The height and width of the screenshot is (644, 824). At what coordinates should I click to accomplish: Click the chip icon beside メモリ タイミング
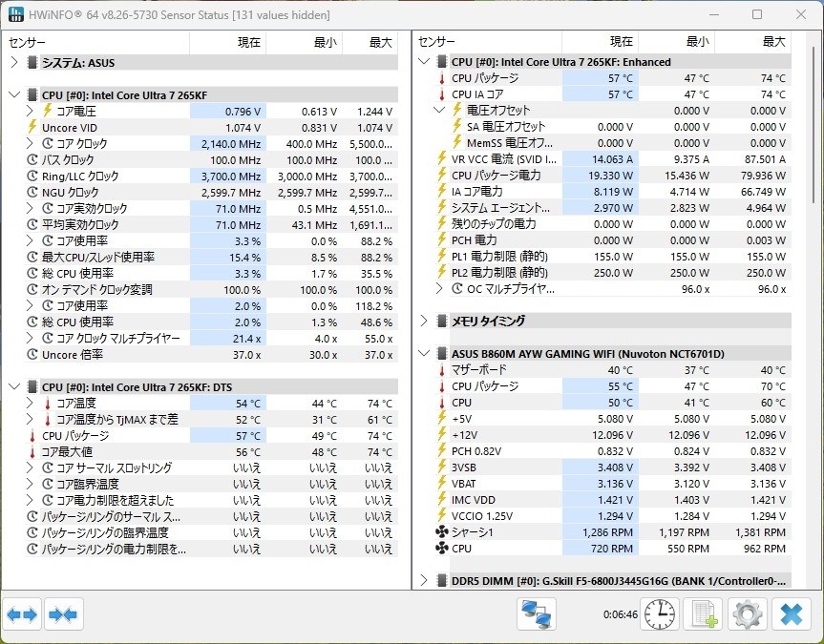(442, 321)
